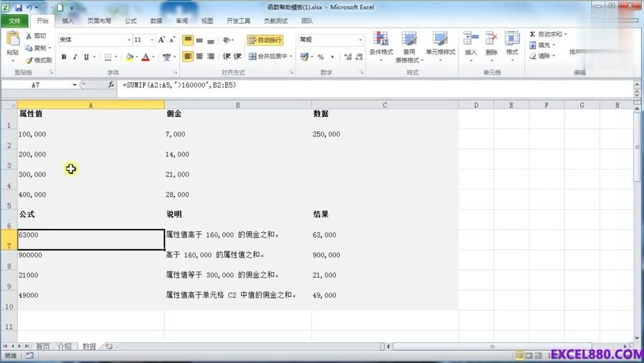Open the number format (常规) dropdown
Viewport: 644px width, 363px height.
[361, 39]
